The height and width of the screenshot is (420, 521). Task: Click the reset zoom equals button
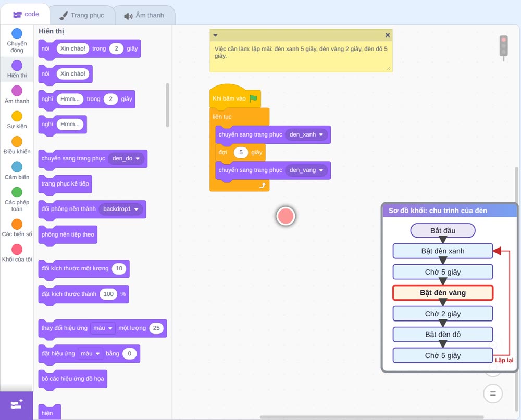coord(493,394)
